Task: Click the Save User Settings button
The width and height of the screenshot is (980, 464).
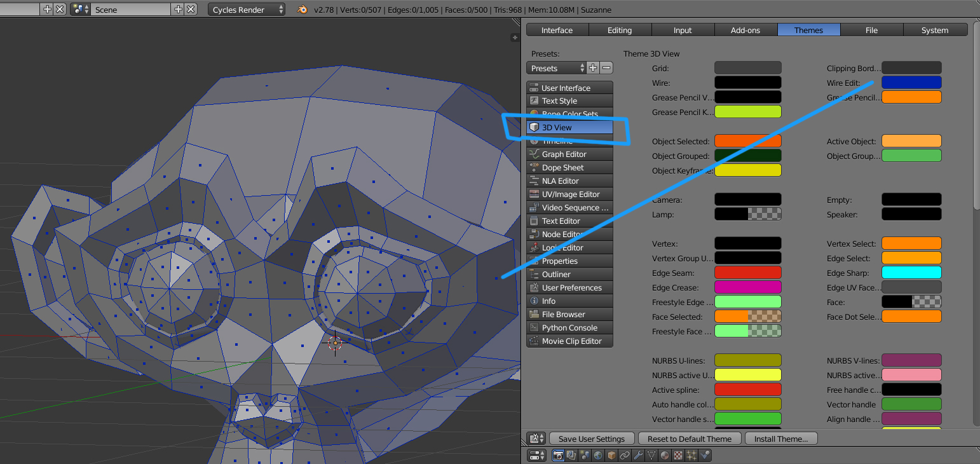Action: [x=591, y=439]
